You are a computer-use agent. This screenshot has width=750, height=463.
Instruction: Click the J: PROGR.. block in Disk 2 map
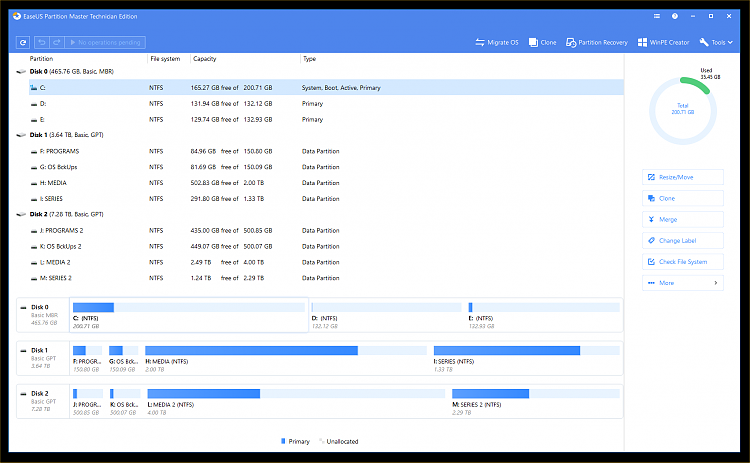point(88,402)
